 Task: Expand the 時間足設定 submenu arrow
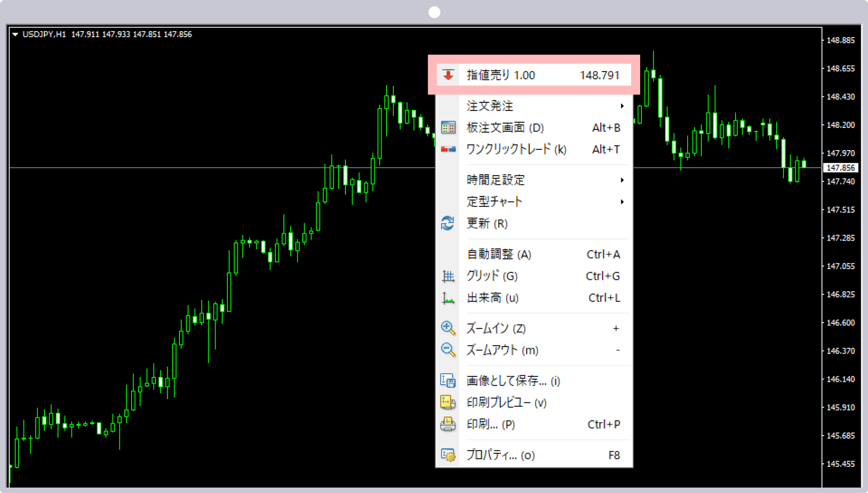click(x=622, y=180)
